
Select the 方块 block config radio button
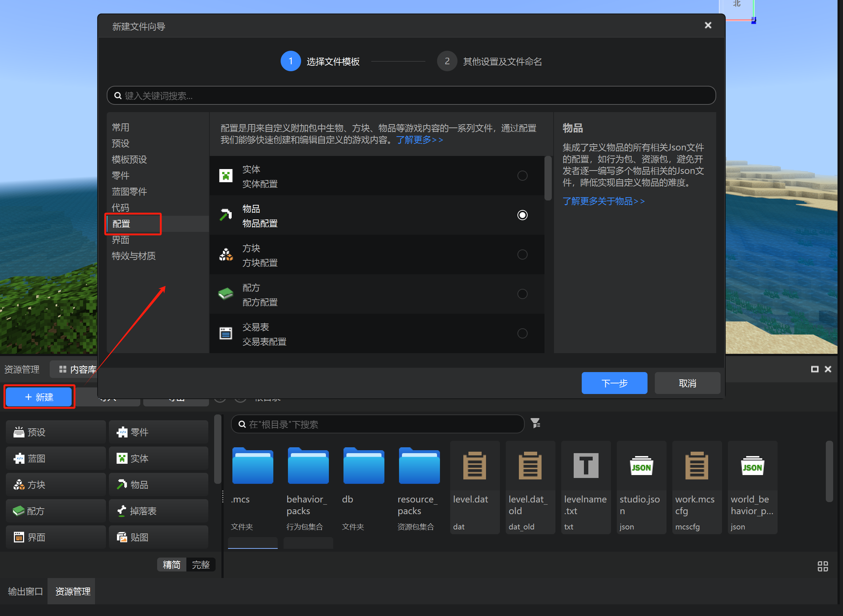(522, 255)
